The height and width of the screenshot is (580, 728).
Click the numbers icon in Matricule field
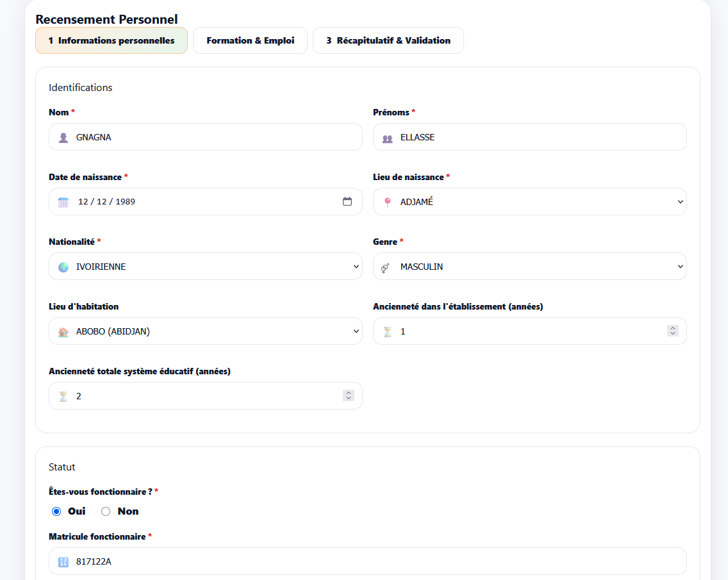click(x=63, y=562)
